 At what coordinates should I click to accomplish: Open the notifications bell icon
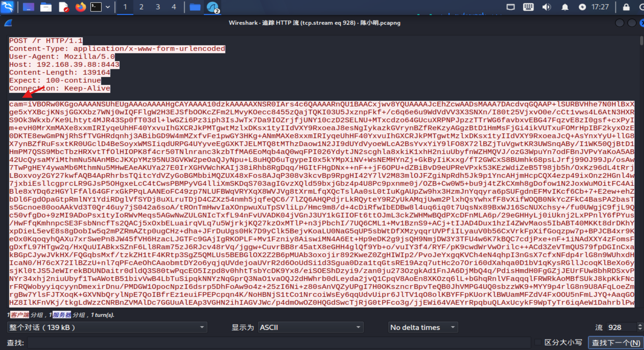point(565,7)
